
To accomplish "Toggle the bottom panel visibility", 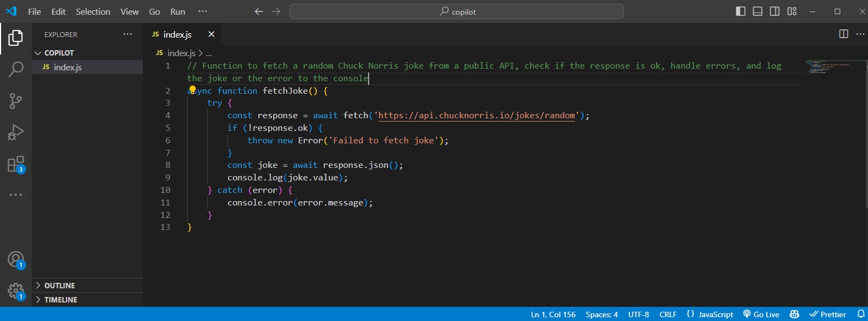I will [757, 11].
